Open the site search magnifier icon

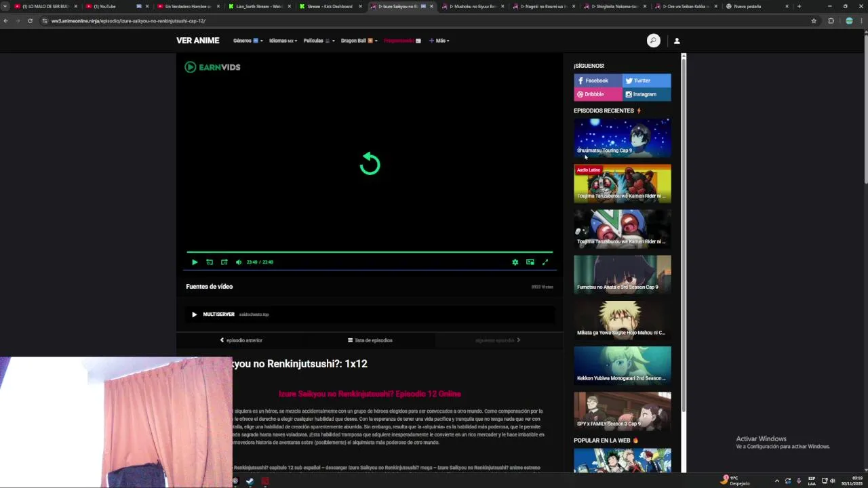[653, 41]
